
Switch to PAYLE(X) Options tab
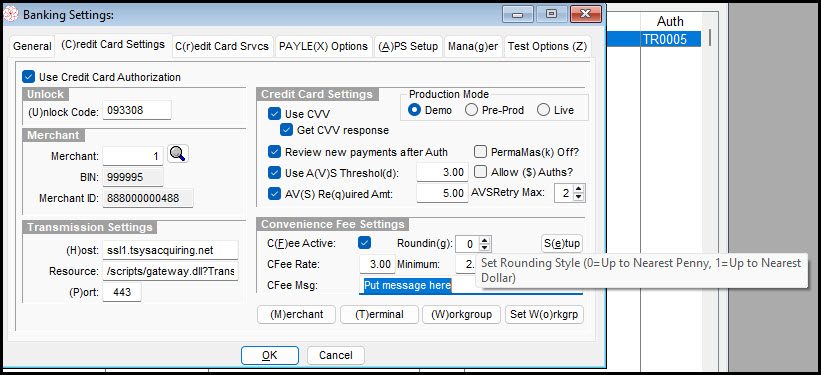click(x=323, y=46)
